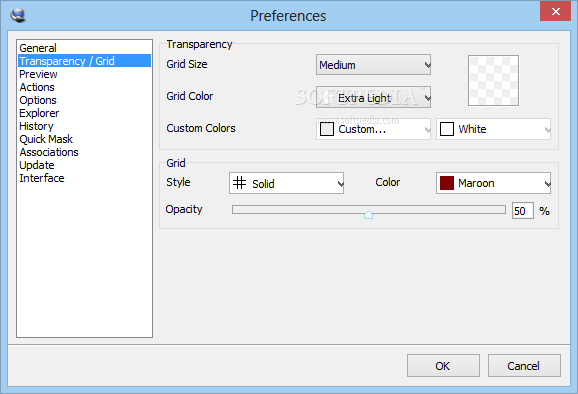Image resolution: width=578 pixels, height=394 pixels.
Task: Click the Opacity slider thumb
Action: pyautogui.click(x=368, y=214)
